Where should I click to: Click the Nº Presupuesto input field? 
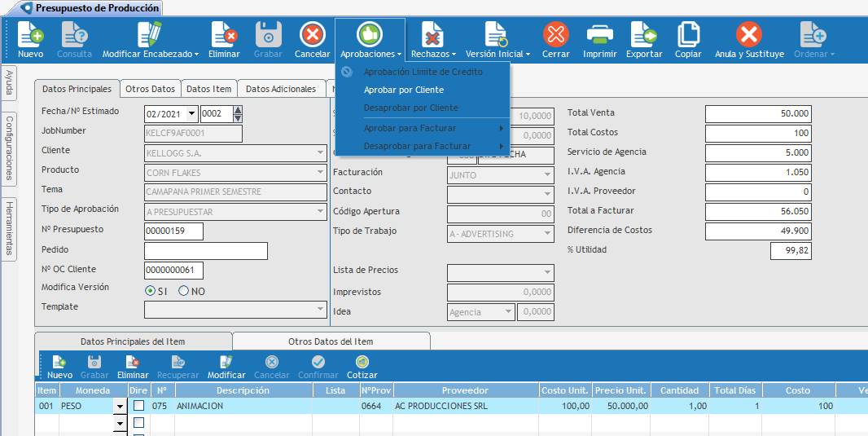[x=173, y=231]
